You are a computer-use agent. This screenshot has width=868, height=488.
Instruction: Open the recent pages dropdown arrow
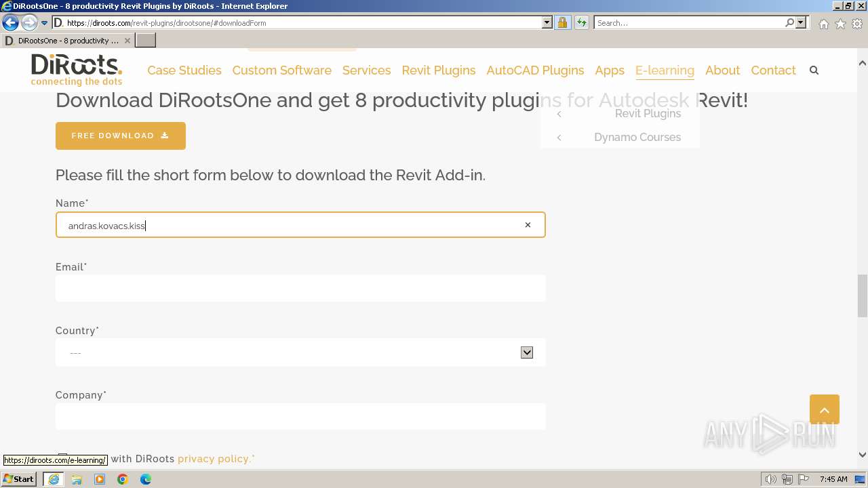44,23
